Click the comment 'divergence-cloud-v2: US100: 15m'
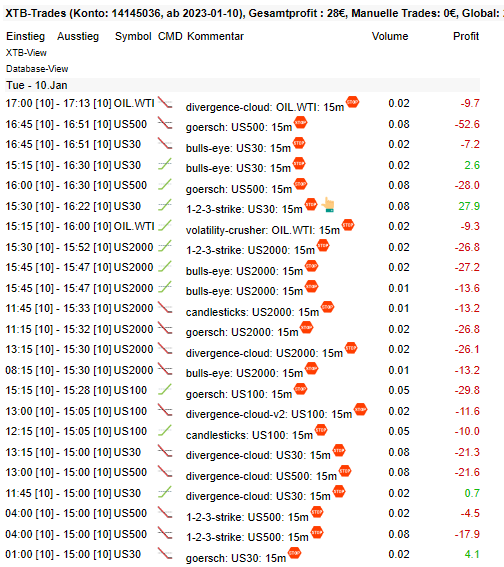The height and width of the screenshot is (567, 504). point(269,414)
